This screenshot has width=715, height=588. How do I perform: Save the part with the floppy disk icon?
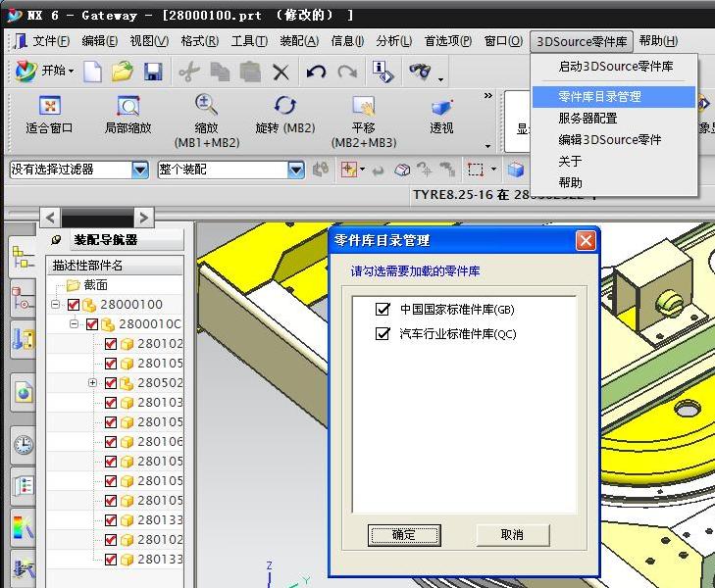[153, 72]
